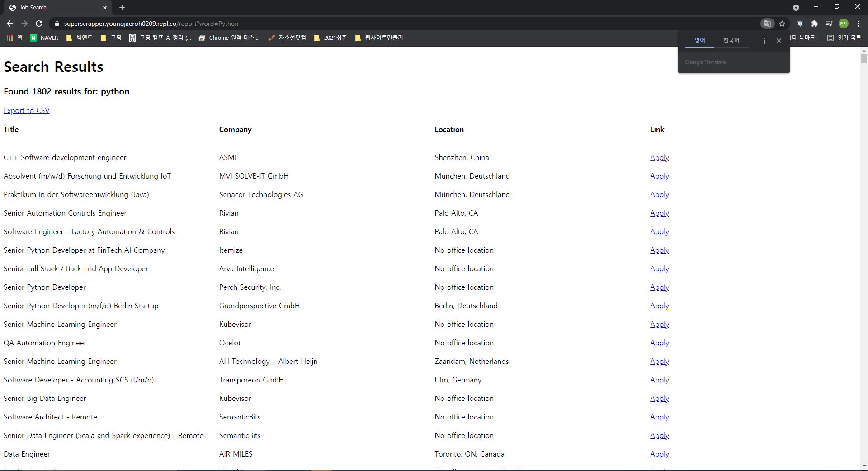Select the 한국어 tab in translate popup
The width and height of the screenshot is (868, 471).
[731, 41]
